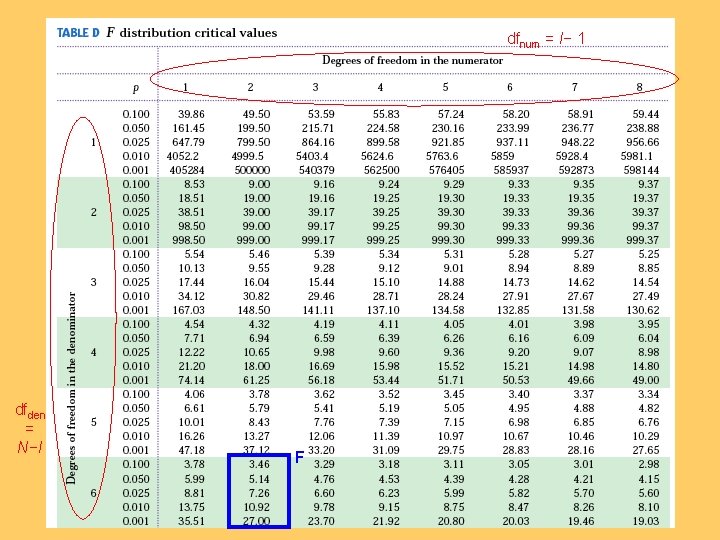Click the table value 10.13
Image resolution: width=720 pixels, height=540 pixels.
tap(194, 268)
